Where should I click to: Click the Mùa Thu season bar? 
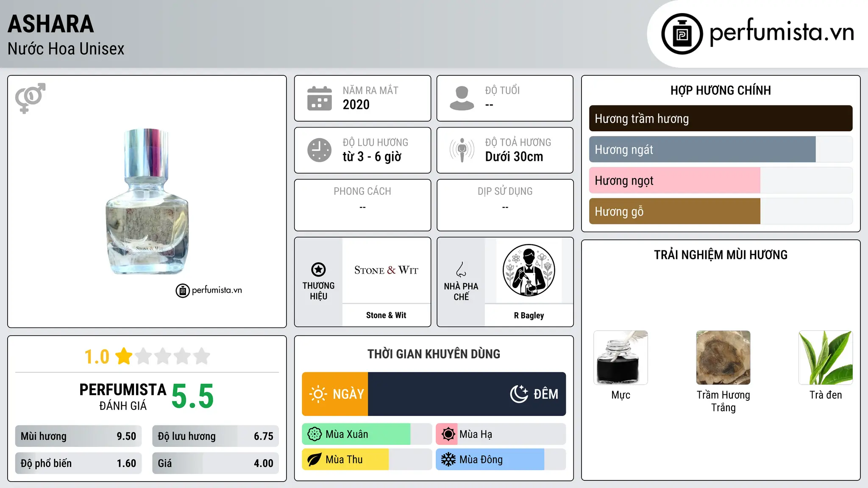point(367,460)
